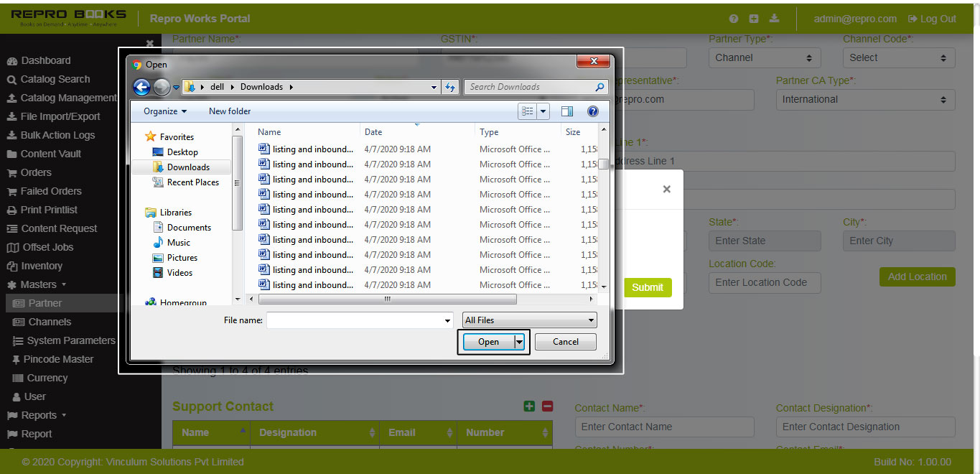Expand the Masters sidebar menu
Viewport: 980px width, 474px height.
[x=42, y=284]
